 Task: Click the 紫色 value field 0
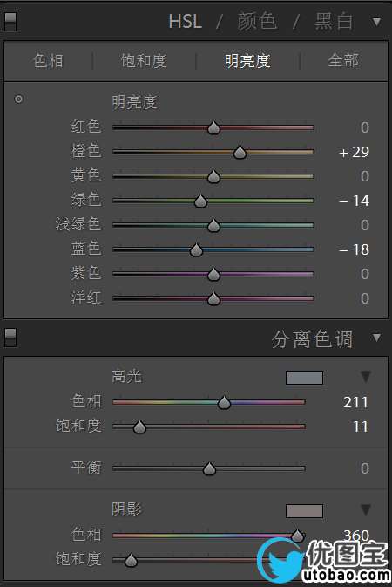pyautogui.click(x=365, y=274)
